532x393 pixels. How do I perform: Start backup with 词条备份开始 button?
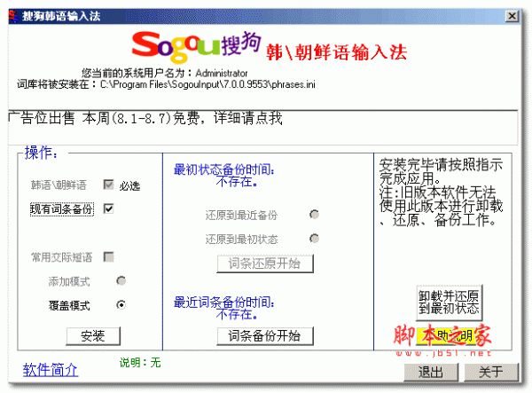[265, 336]
